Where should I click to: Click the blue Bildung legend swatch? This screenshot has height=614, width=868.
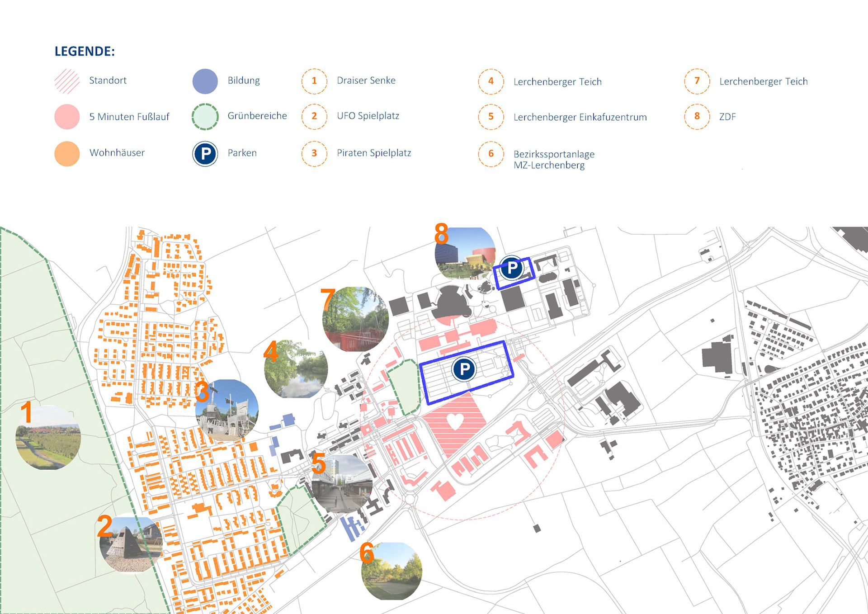coord(205,81)
